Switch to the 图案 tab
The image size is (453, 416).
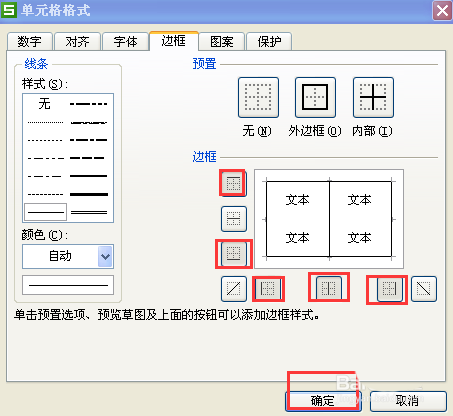pyautogui.click(x=222, y=42)
